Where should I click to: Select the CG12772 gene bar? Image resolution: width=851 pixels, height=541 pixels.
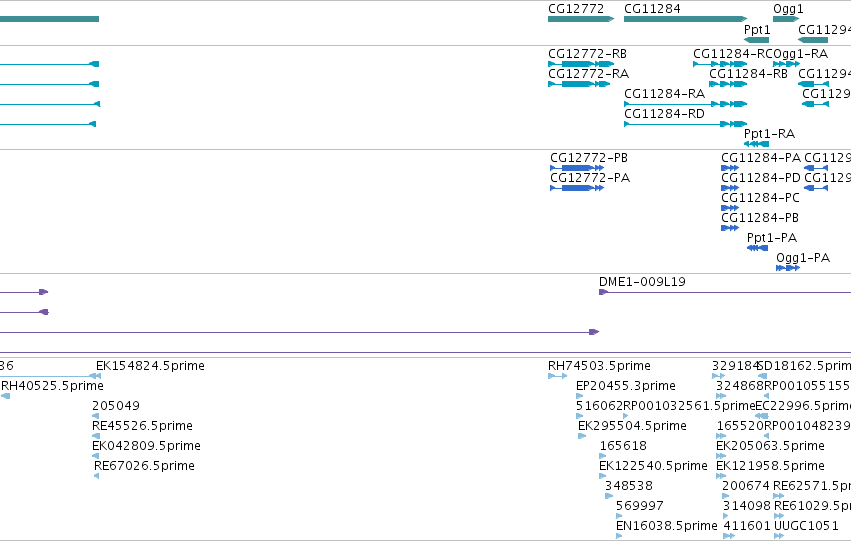[x=581, y=19]
